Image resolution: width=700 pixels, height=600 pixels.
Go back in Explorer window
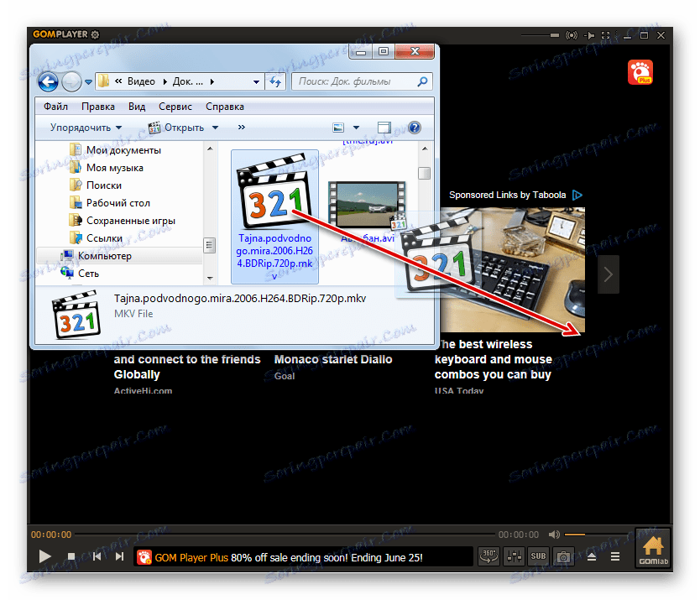[x=48, y=81]
